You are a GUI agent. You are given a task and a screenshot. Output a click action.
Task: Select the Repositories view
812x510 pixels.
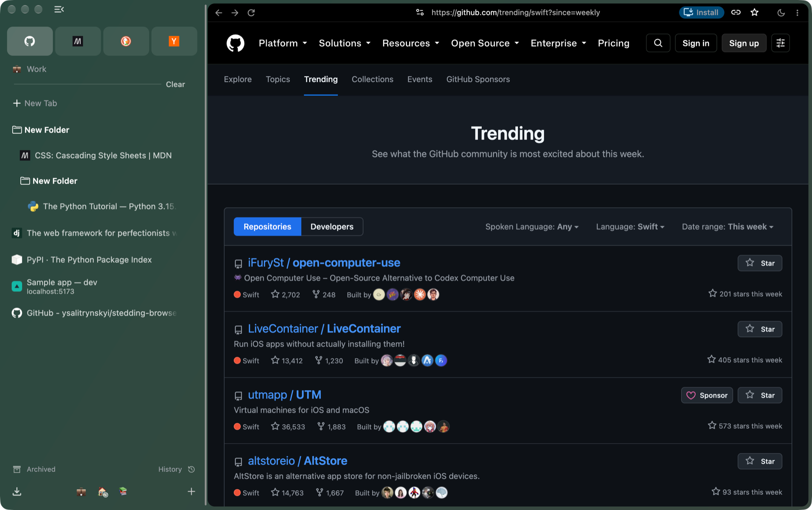pyautogui.click(x=268, y=227)
